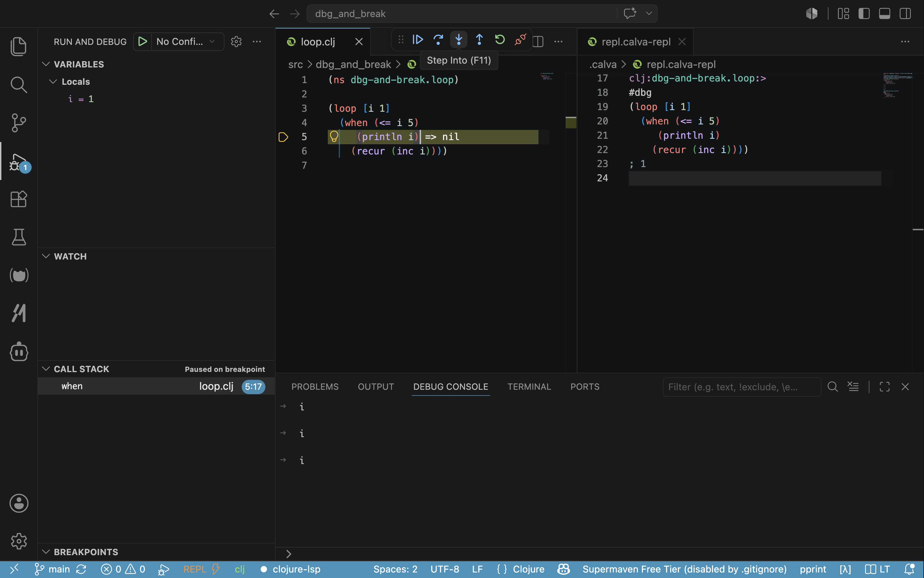This screenshot has width=924, height=578.
Task: Restart the debug session
Action: [x=500, y=39]
